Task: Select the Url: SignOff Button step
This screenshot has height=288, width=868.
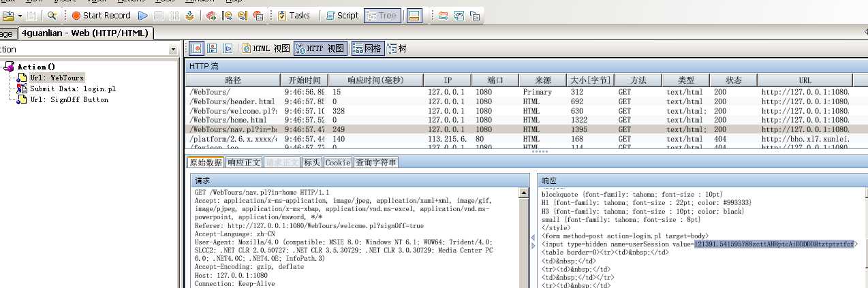Action: [x=69, y=99]
